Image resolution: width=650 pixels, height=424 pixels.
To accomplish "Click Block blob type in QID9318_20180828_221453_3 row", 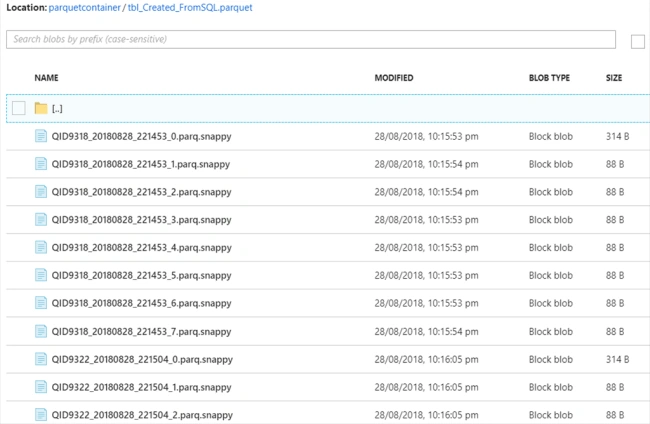I will click(551, 220).
